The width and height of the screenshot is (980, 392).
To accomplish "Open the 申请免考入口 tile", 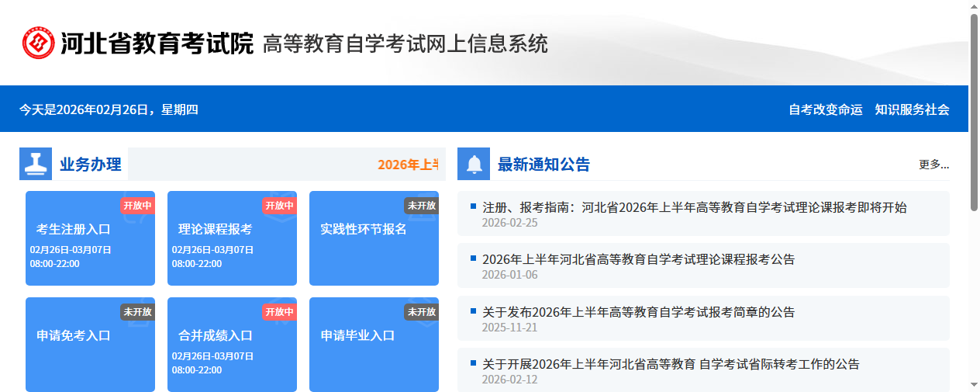I will click(74, 336).
